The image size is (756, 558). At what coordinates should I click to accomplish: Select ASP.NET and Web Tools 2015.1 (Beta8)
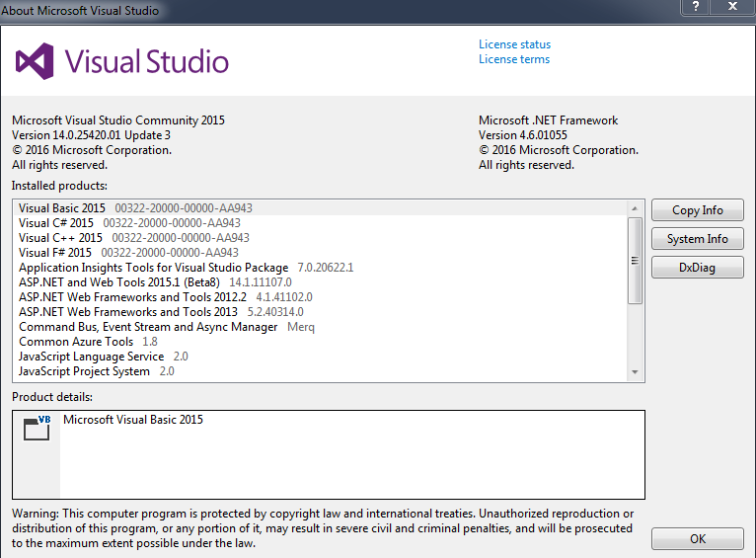pos(320,282)
